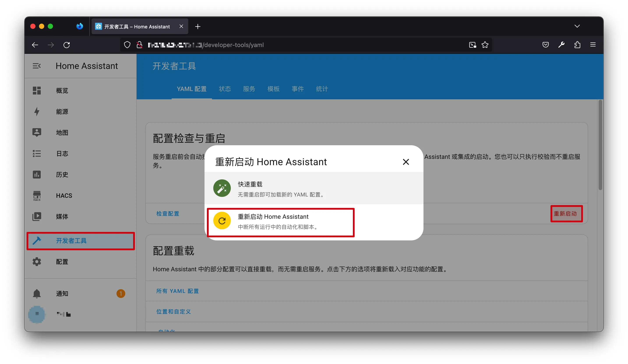The image size is (628, 364).
Task: Bookmark this page with the star icon
Action: (485, 45)
